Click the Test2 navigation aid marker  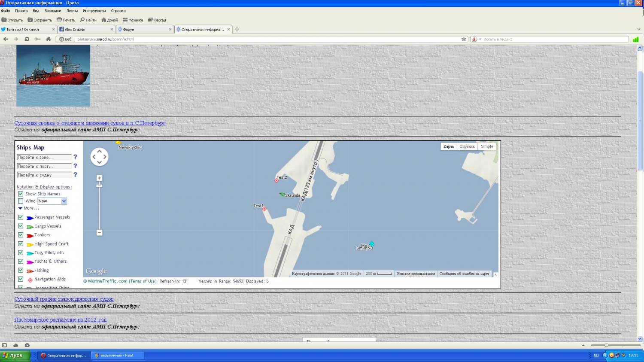point(276,180)
